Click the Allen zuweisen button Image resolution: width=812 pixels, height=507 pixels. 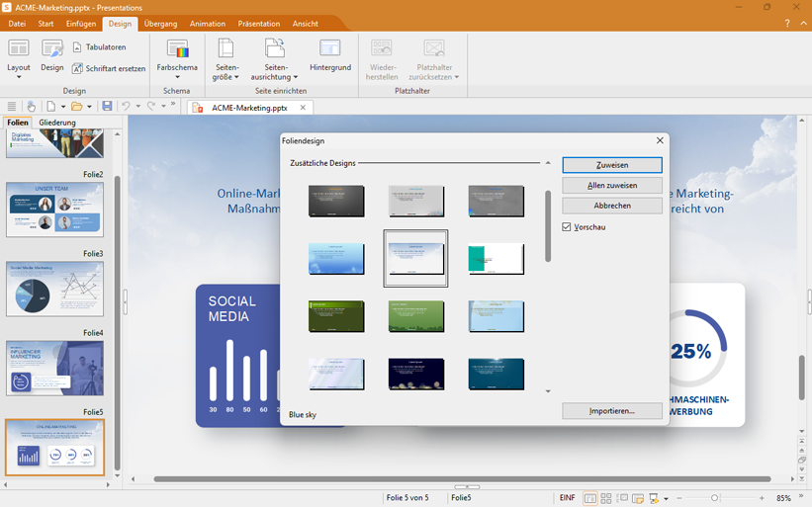pyautogui.click(x=612, y=185)
